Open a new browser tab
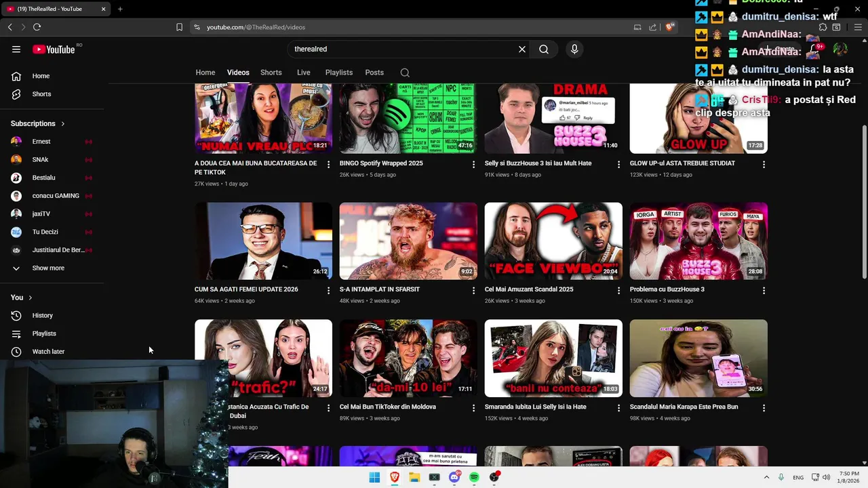Viewport: 868px width, 488px height. [120, 9]
